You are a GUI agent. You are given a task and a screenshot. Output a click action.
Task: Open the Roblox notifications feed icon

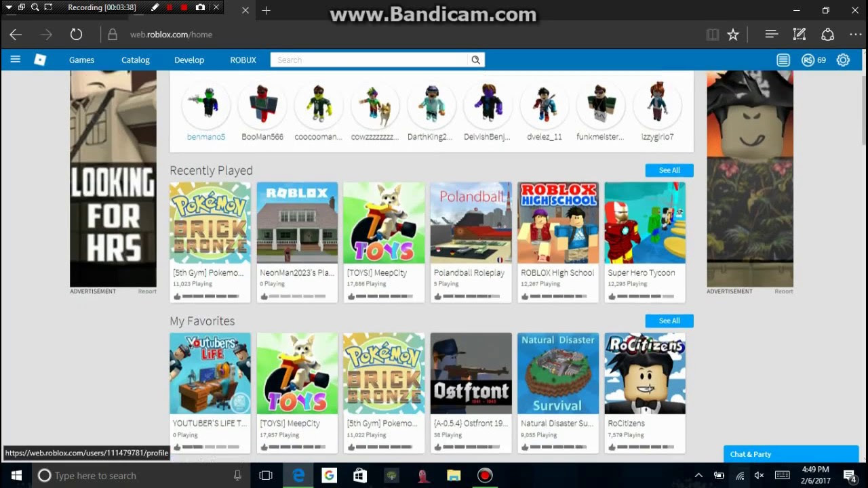[x=783, y=60]
